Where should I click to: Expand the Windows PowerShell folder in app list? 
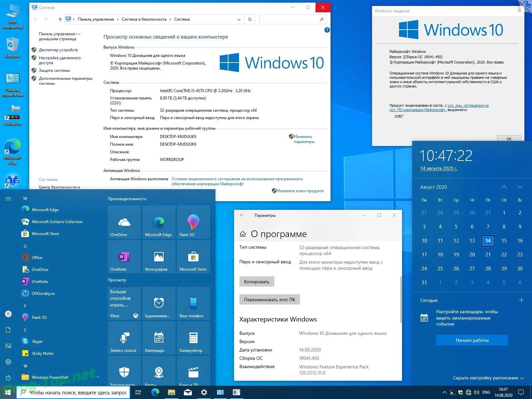click(98, 377)
